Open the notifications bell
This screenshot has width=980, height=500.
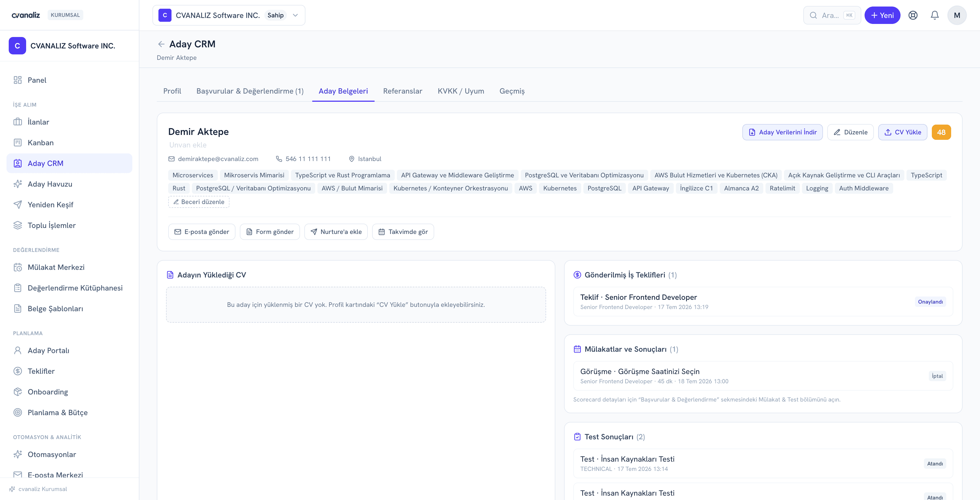tap(934, 15)
